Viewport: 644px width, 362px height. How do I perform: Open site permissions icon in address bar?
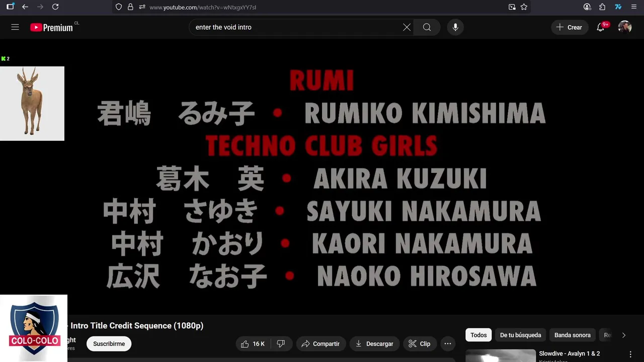click(x=142, y=7)
